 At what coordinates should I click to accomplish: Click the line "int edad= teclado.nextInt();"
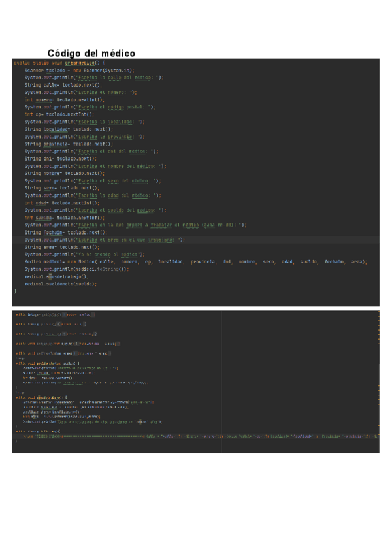pos(62,203)
